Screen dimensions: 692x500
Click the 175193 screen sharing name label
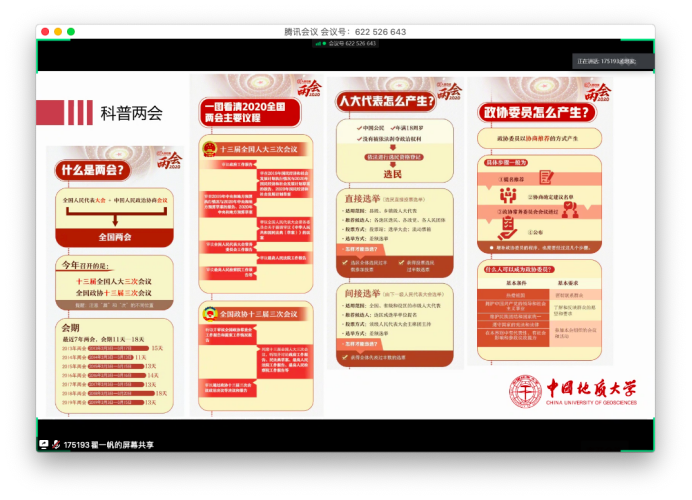tap(108, 444)
